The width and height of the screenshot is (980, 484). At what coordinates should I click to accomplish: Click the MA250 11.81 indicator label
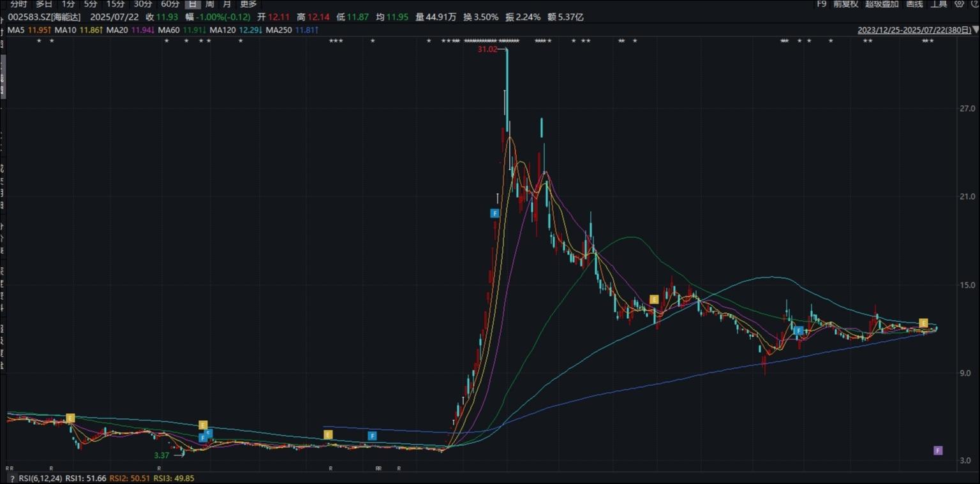click(x=293, y=30)
